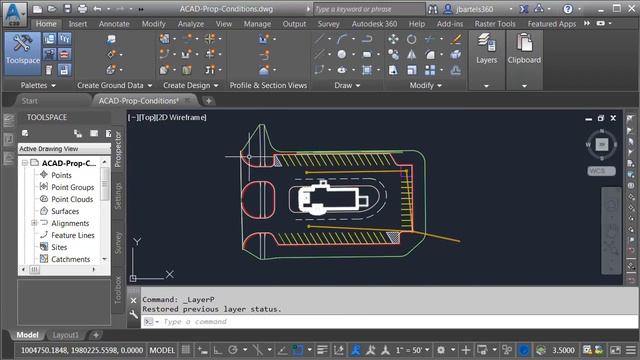The height and width of the screenshot is (360, 640).
Task: Click the Undo arrow icon
Action: [97, 9]
